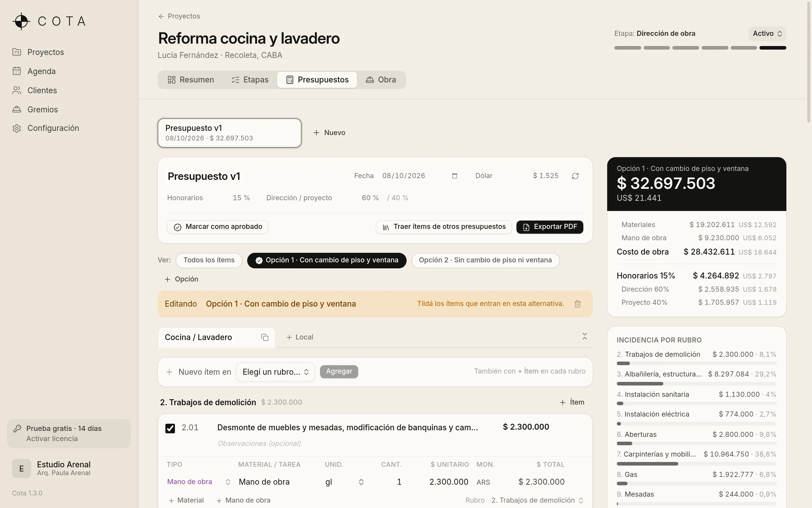Click the key icon in trial banner
The width and height of the screenshot is (812, 508).
(17, 429)
